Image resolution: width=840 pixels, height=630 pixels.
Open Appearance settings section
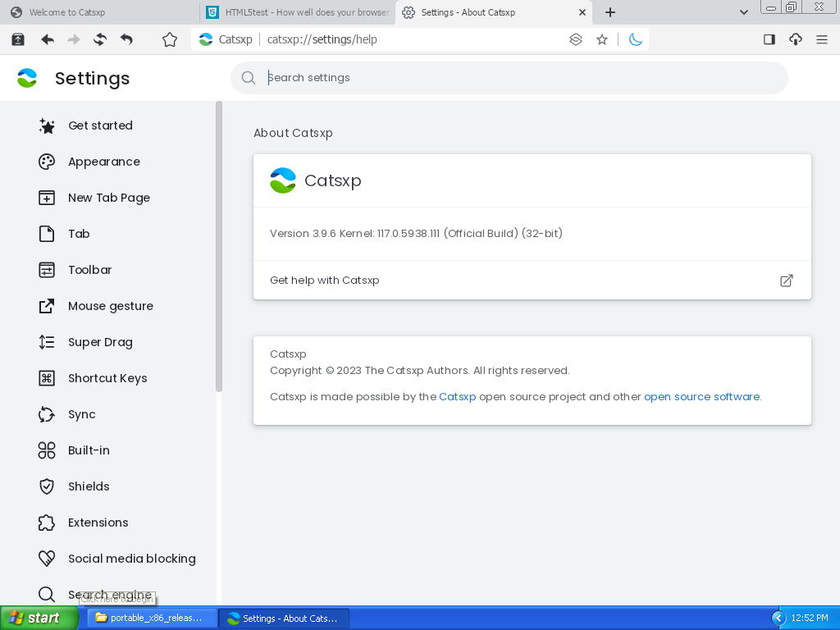[104, 162]
